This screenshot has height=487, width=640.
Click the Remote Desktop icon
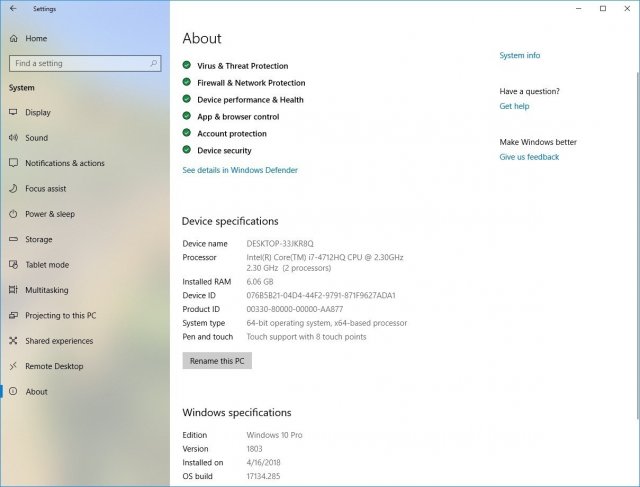[13, 366]
